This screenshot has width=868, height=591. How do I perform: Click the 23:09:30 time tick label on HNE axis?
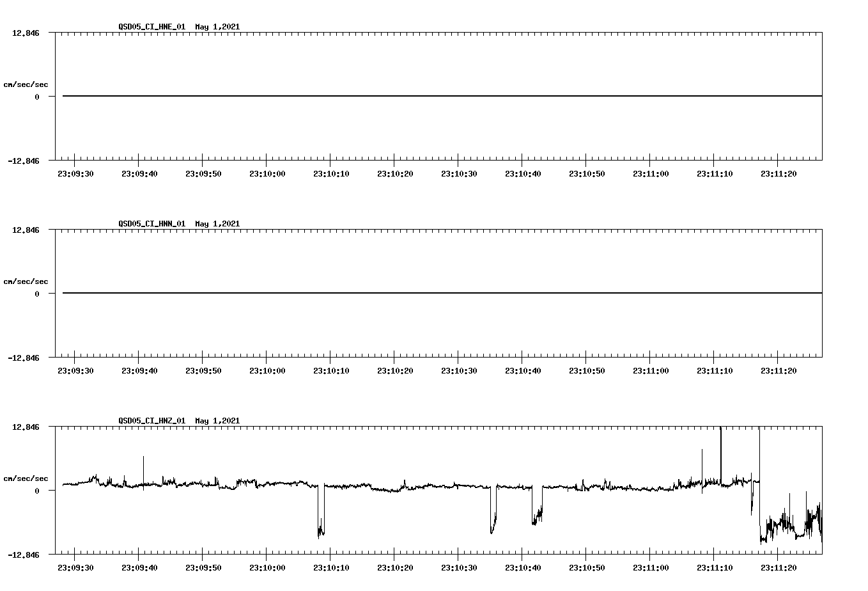[x=75, y=172]
